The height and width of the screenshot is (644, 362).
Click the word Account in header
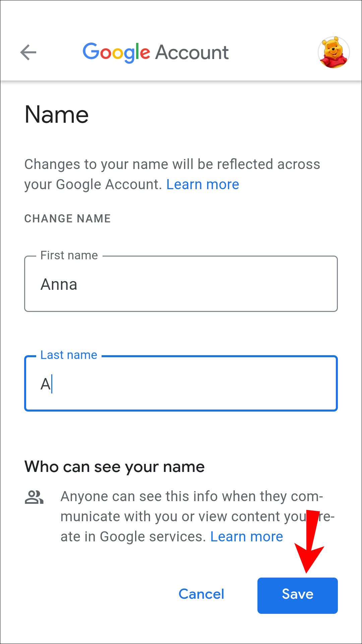click(192, 53)
